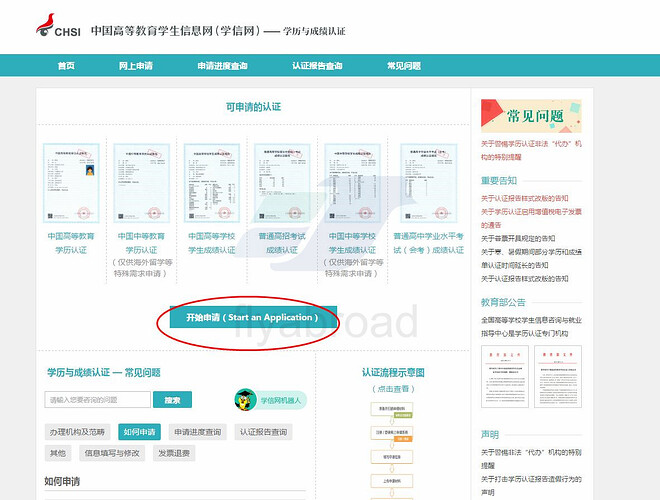Screen dimensions: 660x500
Task: Open the 中国高等教育学历认证 certificate sample thumbnail
Action: pyautogui.click(x=71, y=182)
